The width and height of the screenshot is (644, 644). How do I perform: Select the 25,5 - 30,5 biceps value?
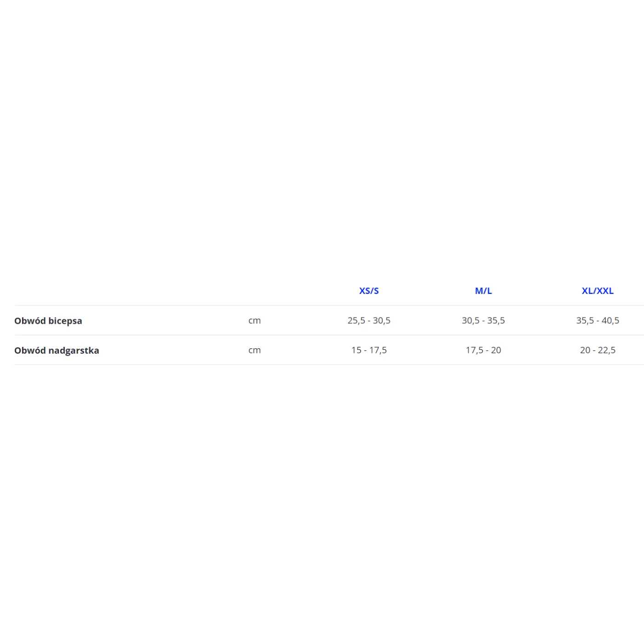(x=369, y=321)
